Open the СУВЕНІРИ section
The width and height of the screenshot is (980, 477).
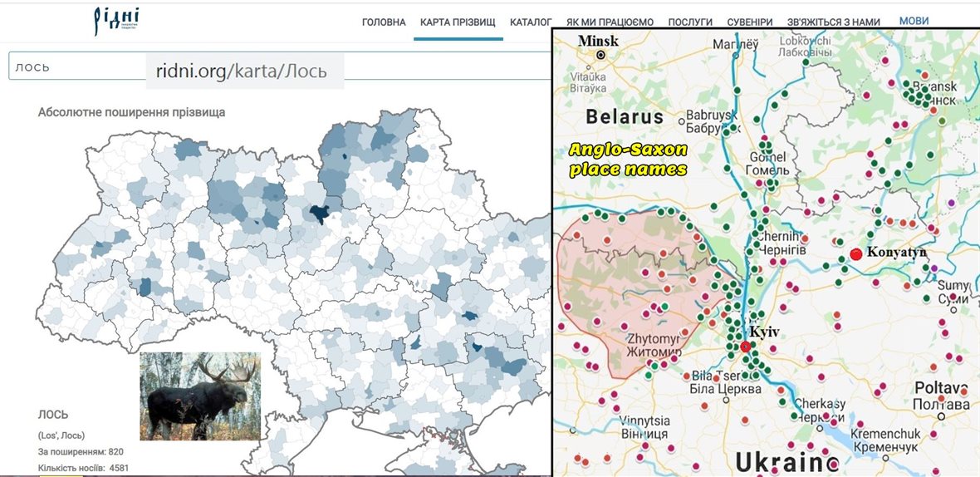[749, 22]
